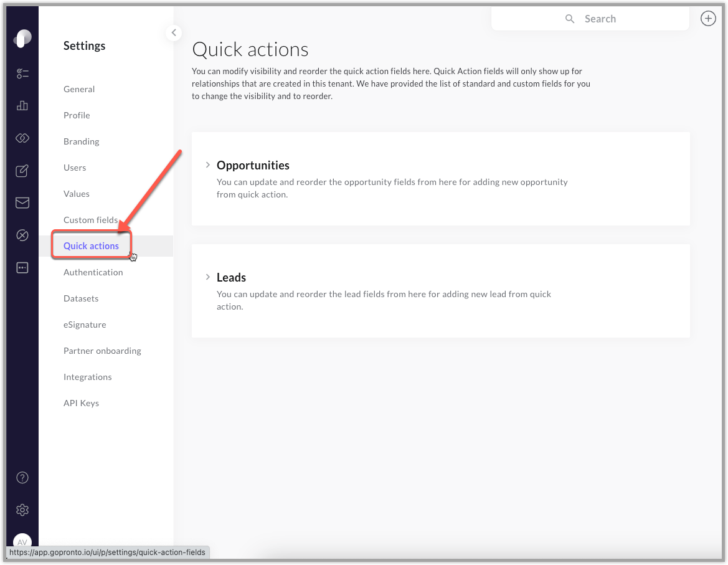
Task: Open the linked relationships icon in sidebar
Action: [x=22, y=138]
